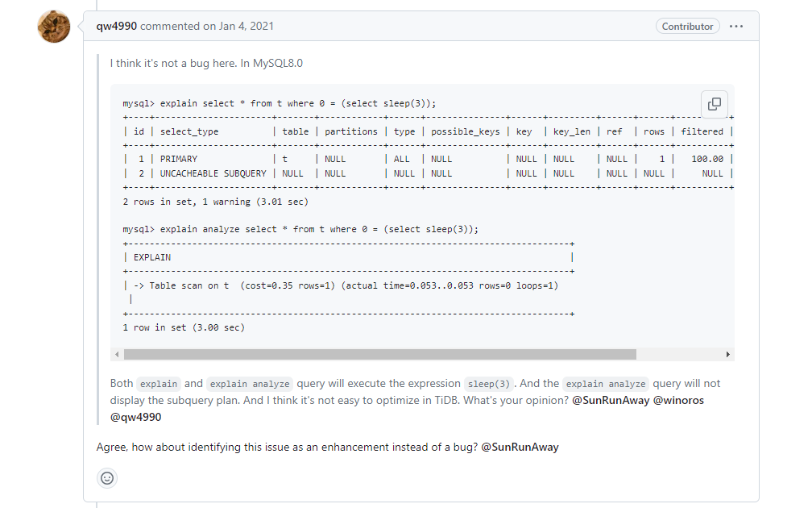Copy the MySQL code block contents
The image size is (812, 508).
tap(714, 104)
